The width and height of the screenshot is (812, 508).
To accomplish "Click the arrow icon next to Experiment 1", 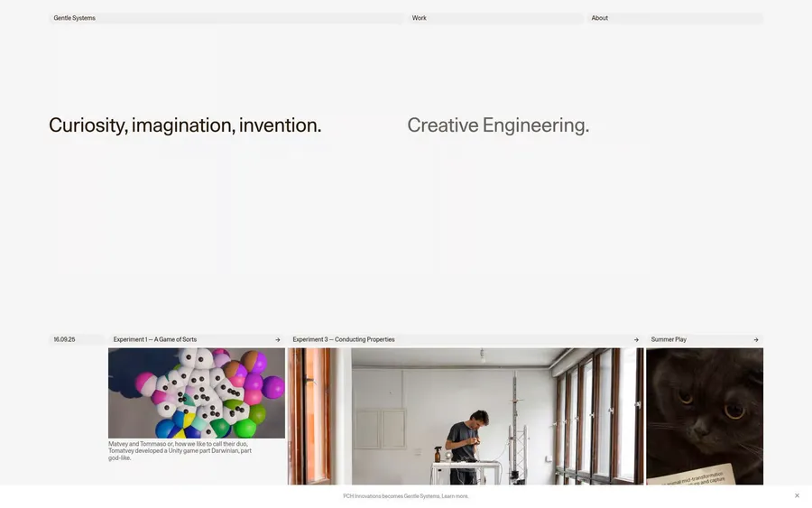I will coord(277,340).
